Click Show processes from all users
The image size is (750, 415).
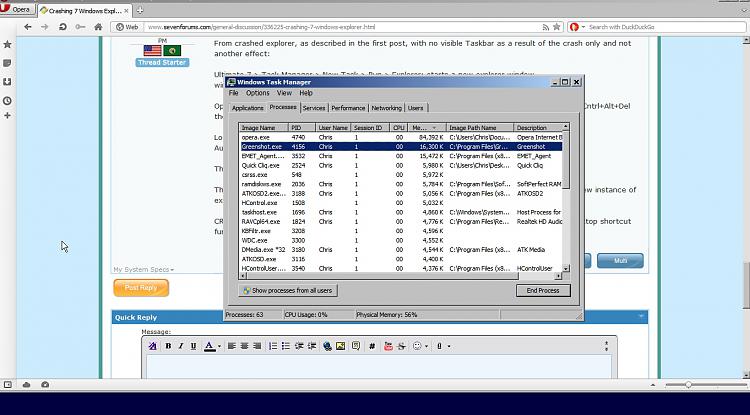[x=287, y=290]
